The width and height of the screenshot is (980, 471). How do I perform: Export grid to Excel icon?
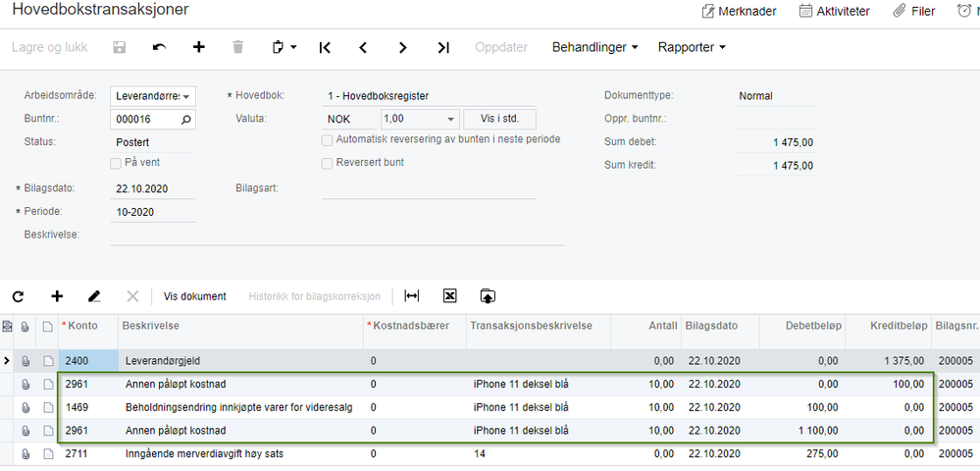coord(449,295)
